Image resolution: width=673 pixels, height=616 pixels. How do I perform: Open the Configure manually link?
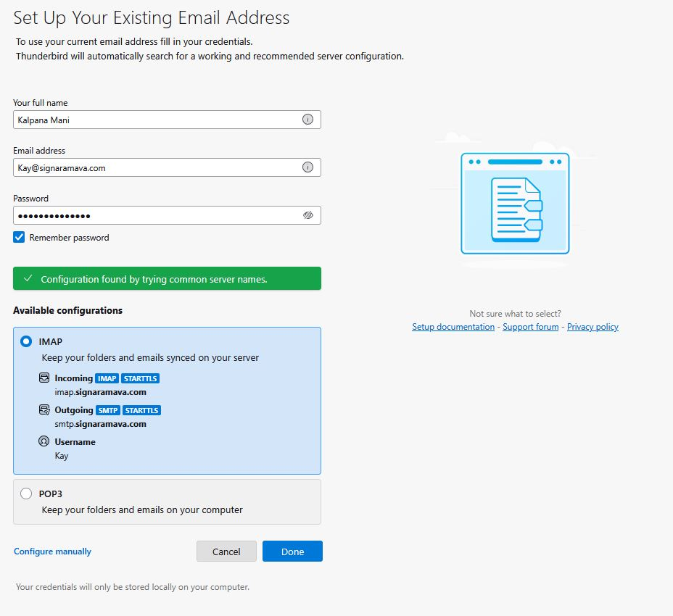tap(53, 552)
